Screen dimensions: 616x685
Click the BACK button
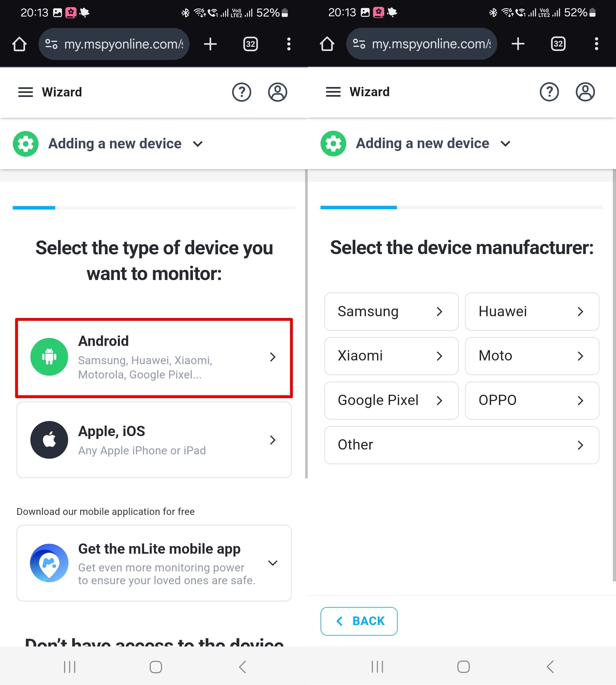[359, 621]
